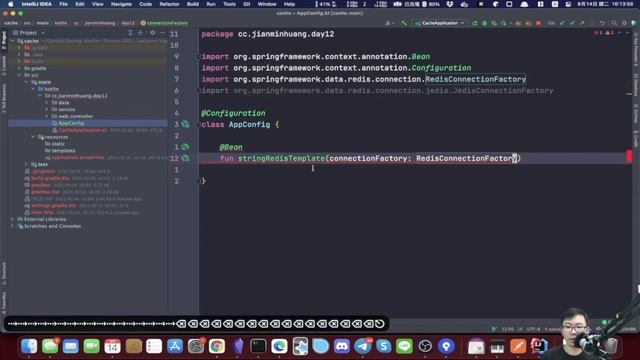Collapse the cc.jianminhuang.day12 package
640x360 pixels.
click(40, 96)
